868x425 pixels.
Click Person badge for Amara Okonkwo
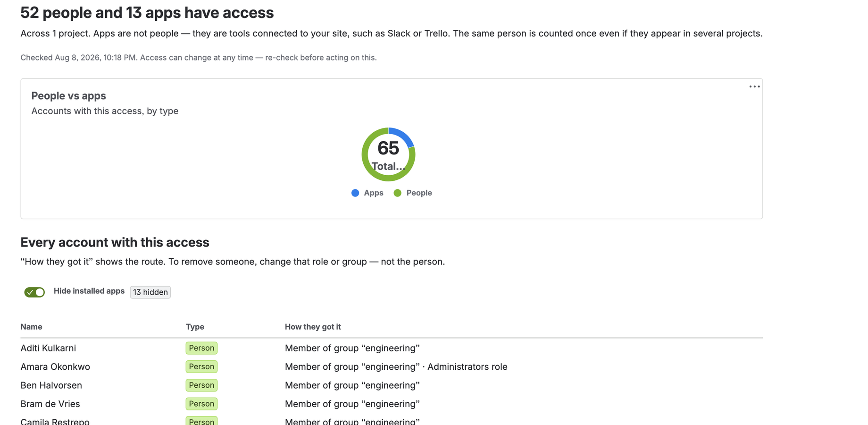coord(201,366)
